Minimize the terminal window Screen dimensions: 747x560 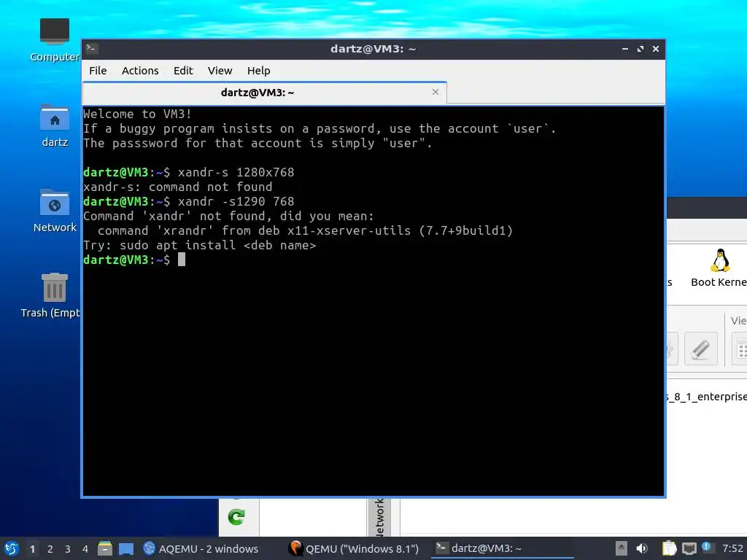625,49
